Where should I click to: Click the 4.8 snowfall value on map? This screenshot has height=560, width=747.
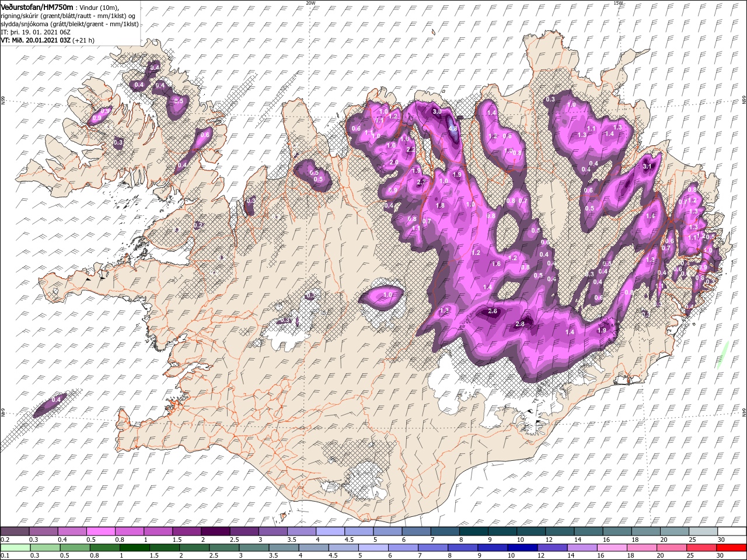click(453, 128)
